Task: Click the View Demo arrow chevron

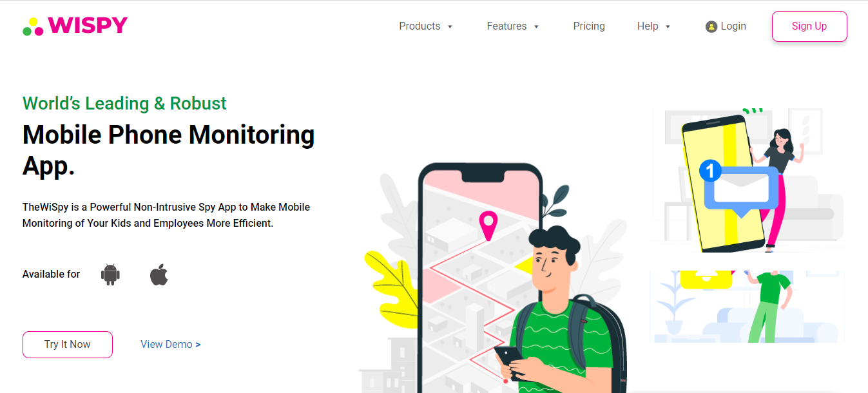Action: point(198,345)
